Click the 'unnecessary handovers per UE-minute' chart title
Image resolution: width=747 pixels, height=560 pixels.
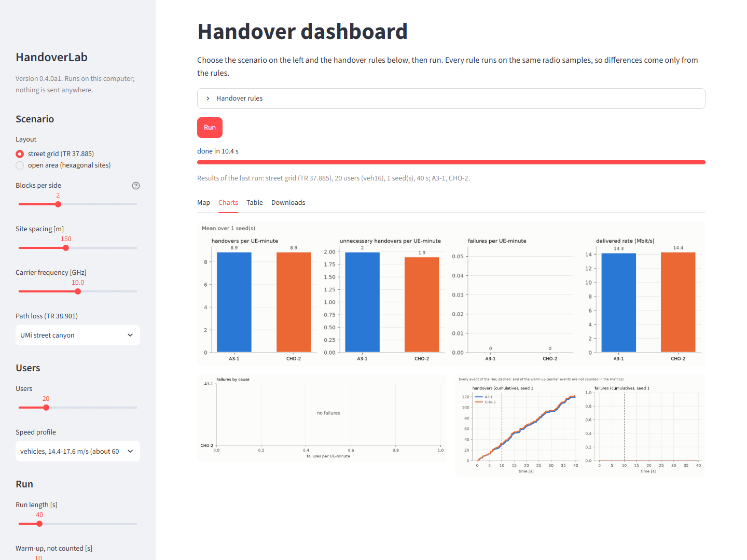[390, 241]
